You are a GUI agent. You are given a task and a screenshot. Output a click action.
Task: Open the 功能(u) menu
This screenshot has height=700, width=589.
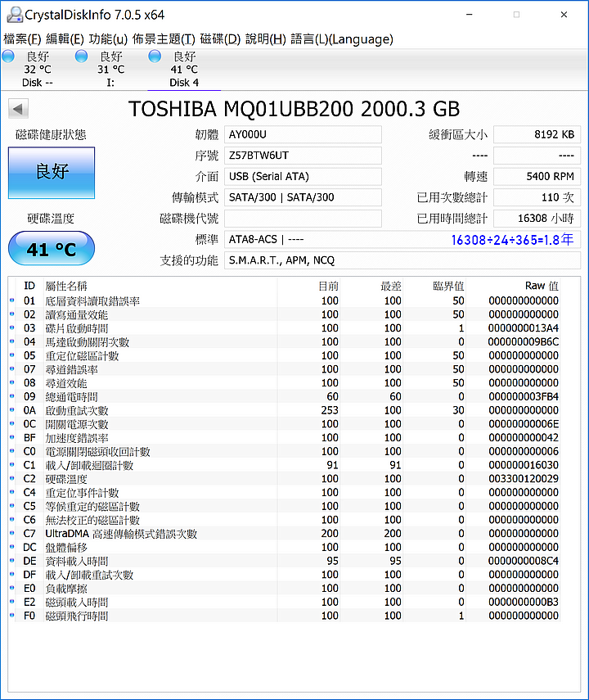pos(108,39)
